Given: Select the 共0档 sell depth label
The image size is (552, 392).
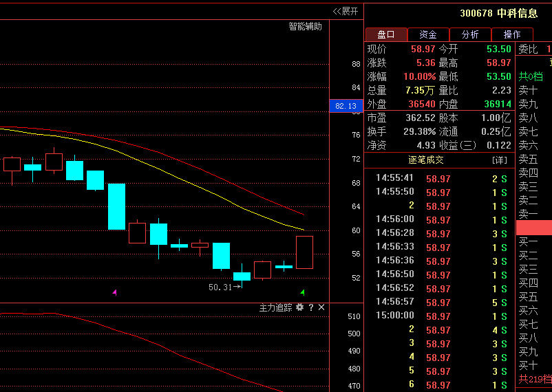Looking at the screenshot, I should (531, 76).
